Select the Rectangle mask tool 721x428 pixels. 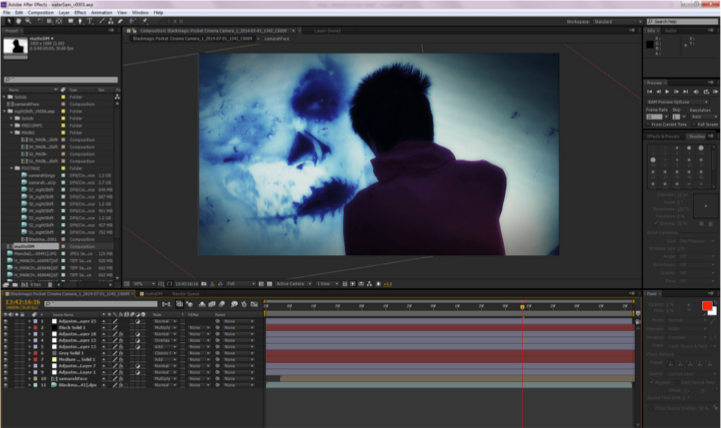click(x=71, y=21)
